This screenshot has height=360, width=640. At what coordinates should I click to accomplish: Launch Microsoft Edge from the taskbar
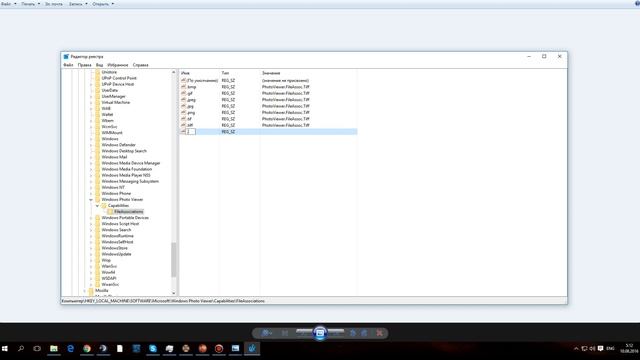coord(70,349)
